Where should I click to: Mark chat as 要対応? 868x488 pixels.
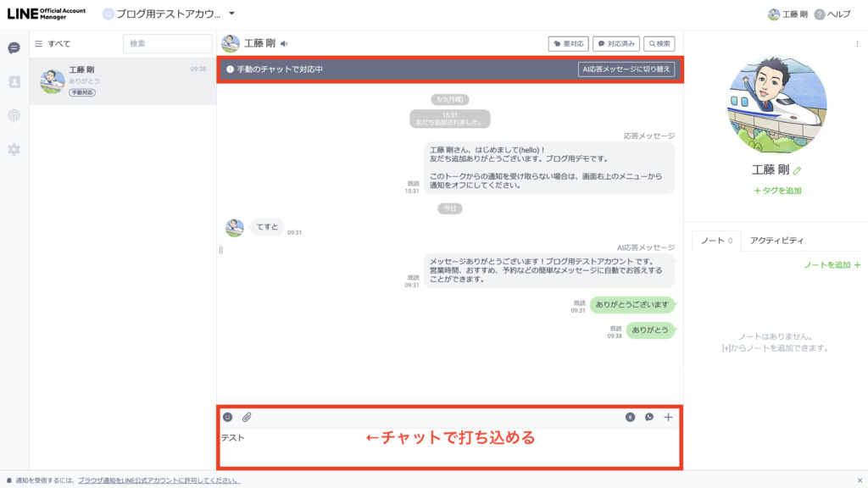click(568, 43)
